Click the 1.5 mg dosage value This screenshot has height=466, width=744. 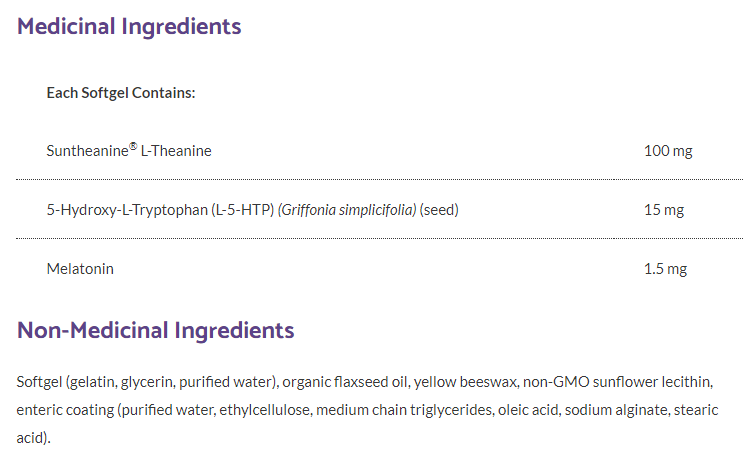click(665, 269)
